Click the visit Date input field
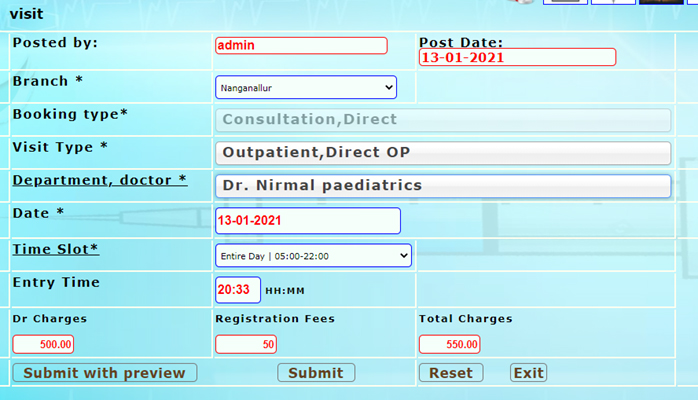Screen dimensions: 698x400 pyautogui.click(x=307, y=221)
